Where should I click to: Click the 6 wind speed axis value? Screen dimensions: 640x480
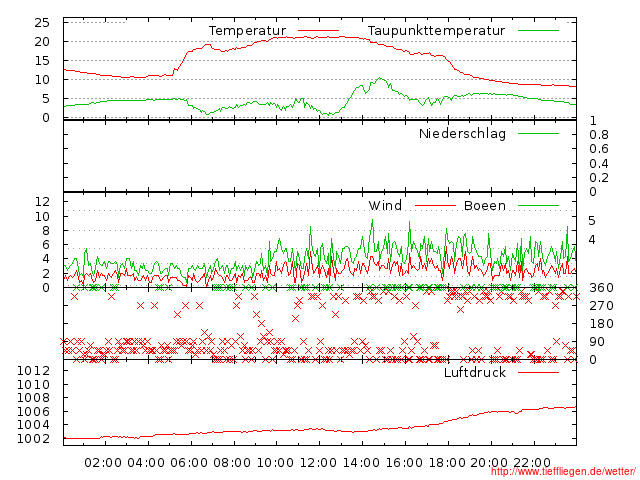[46, 245]
